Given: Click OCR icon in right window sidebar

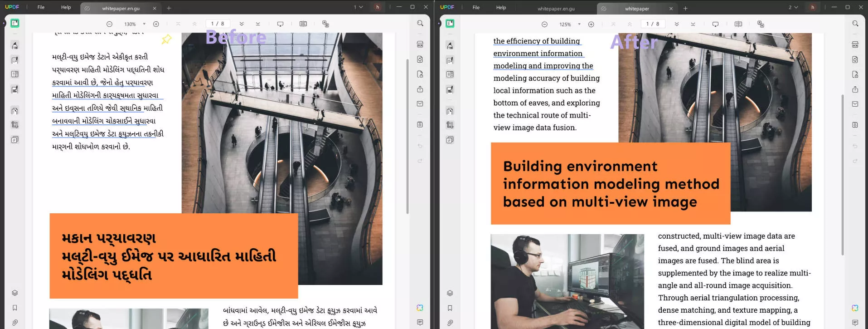Looking at the screenshot, I should (x=855, y=44).
